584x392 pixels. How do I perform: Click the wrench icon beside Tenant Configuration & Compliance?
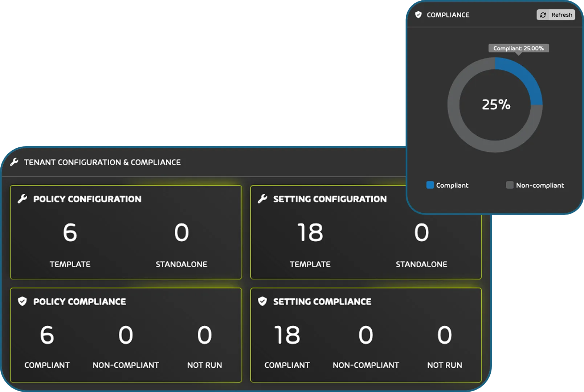click(14, 162)
